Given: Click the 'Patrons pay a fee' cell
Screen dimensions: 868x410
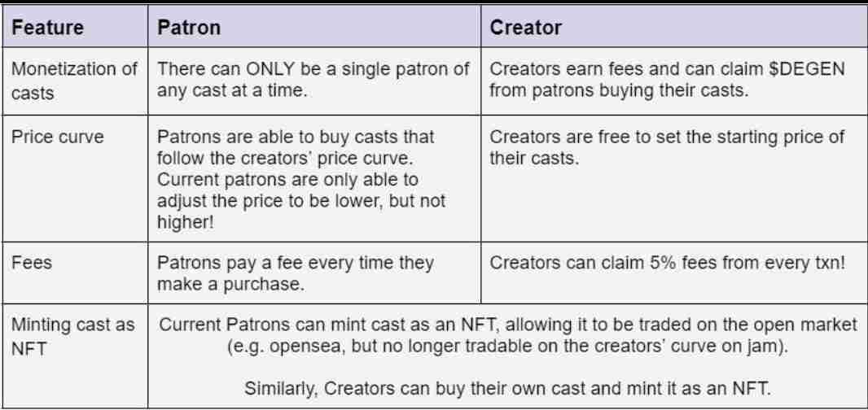Looking at the screenshot, I should pyautogui.click(x=295, y=274).
